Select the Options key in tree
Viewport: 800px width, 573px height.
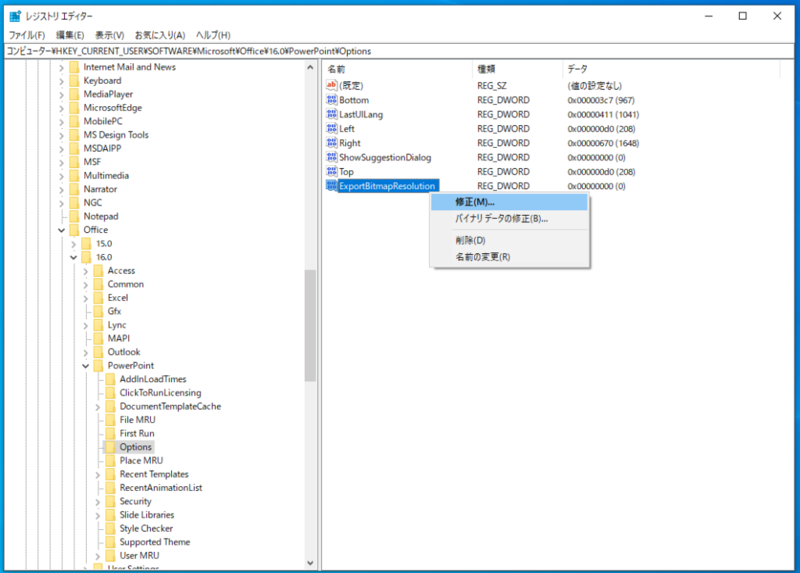[135, 447]
